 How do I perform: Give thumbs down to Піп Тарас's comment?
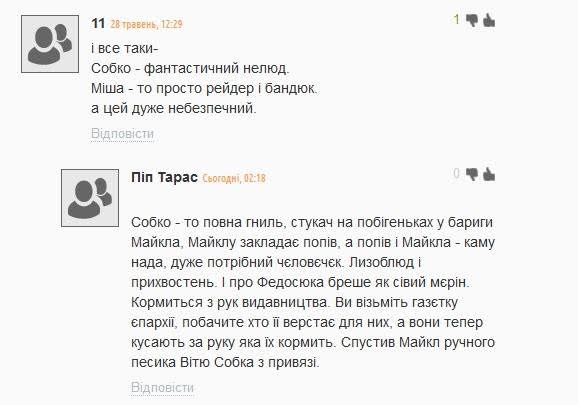pos(472,174)
